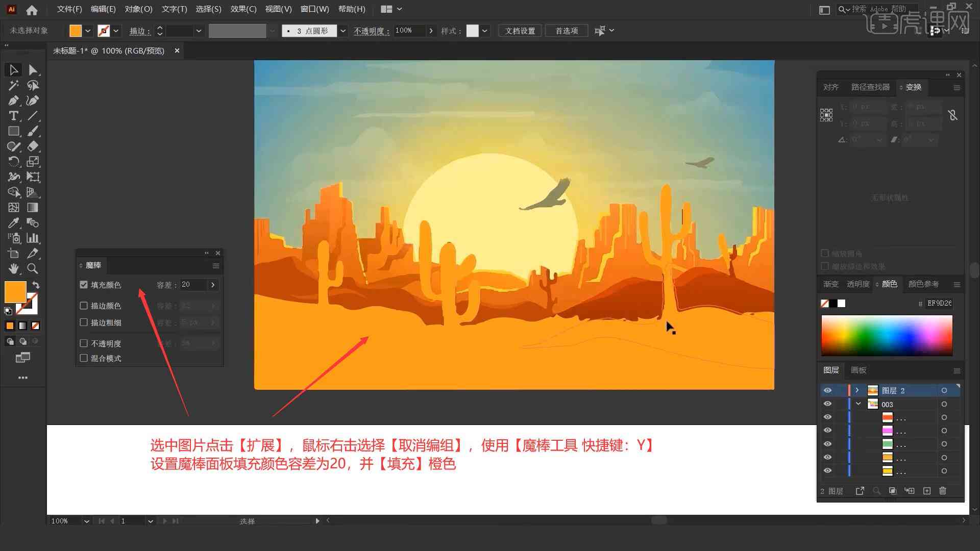Select the Pen tool
The height and width of the screenshot is (551, 980).
[12, 100]
